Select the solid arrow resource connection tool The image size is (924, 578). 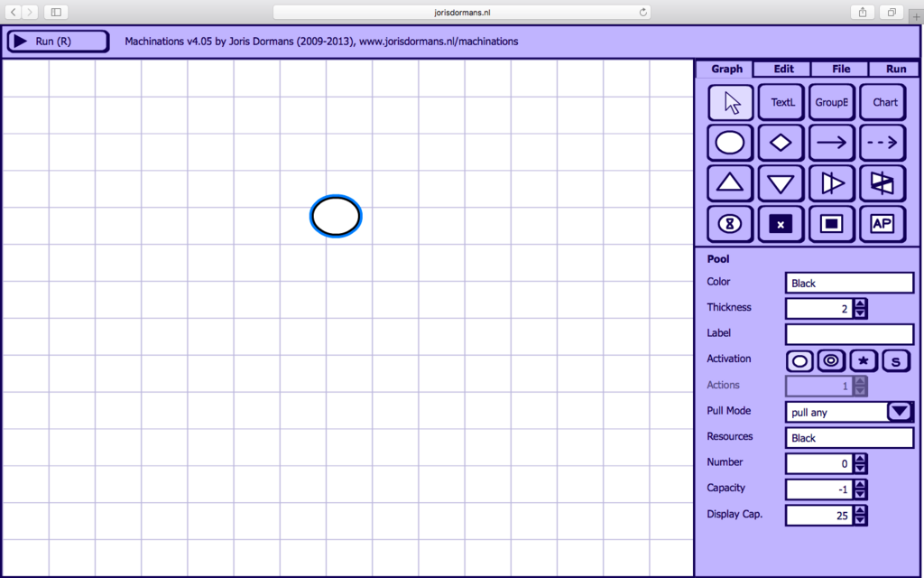pos(831,143)
